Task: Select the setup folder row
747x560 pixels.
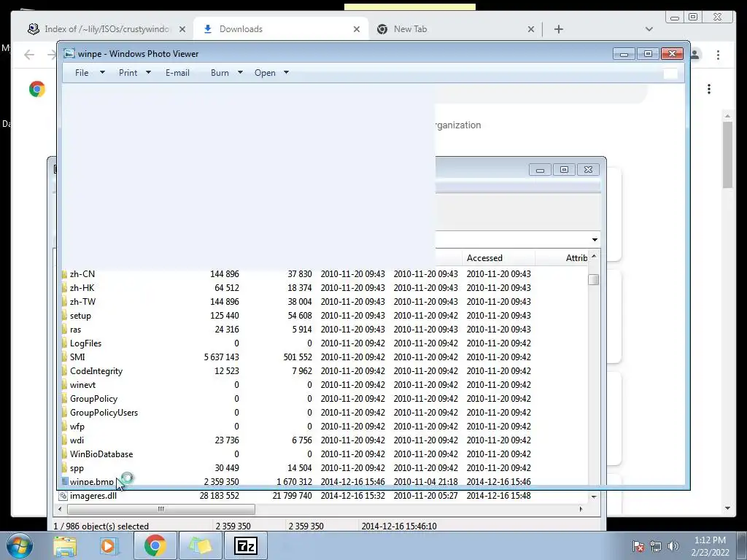Action: point(324,315)
